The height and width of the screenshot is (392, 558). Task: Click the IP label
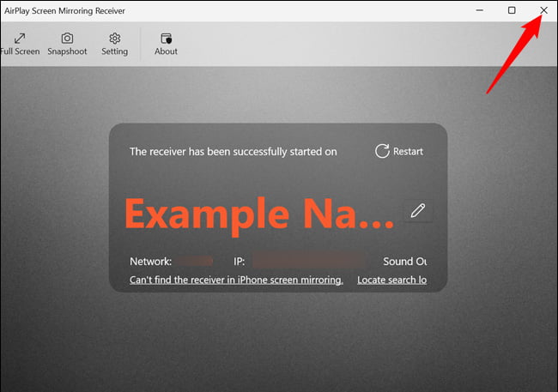(240, 262)
